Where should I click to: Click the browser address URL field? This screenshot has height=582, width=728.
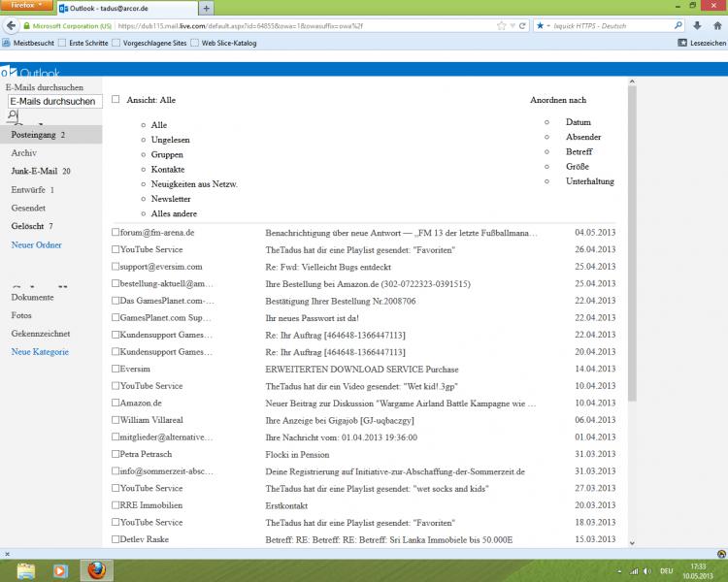(304, 26)
